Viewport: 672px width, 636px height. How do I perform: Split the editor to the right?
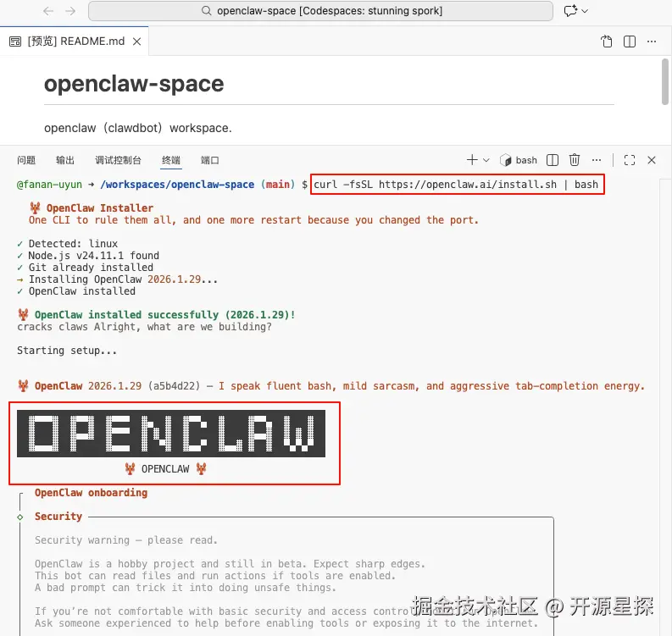(x=630, y=41)
